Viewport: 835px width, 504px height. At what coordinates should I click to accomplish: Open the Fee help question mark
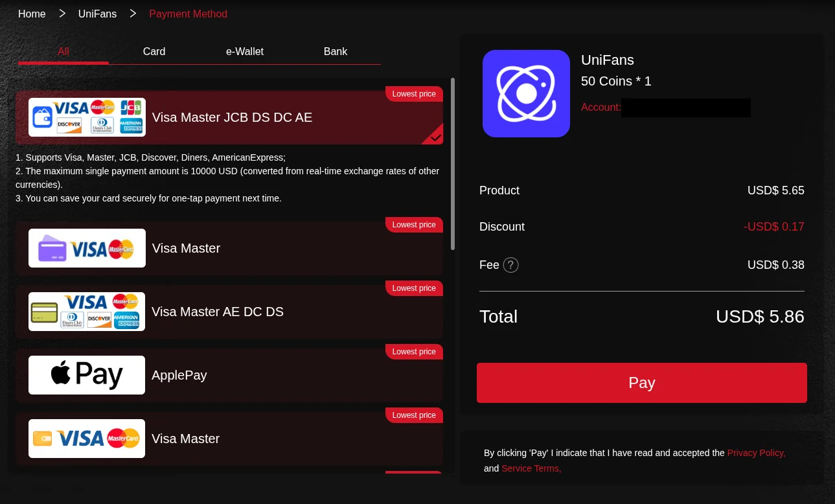(x=511, y=265)
